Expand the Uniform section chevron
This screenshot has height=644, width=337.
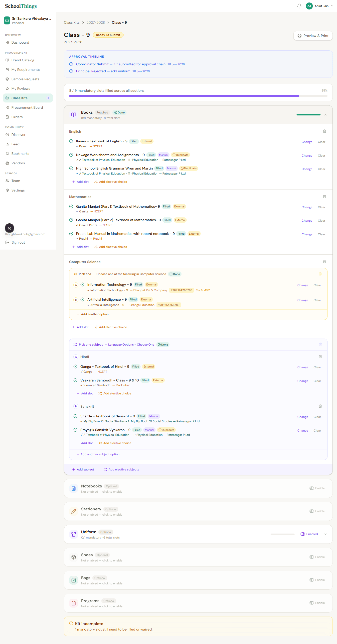coord(326,534)
